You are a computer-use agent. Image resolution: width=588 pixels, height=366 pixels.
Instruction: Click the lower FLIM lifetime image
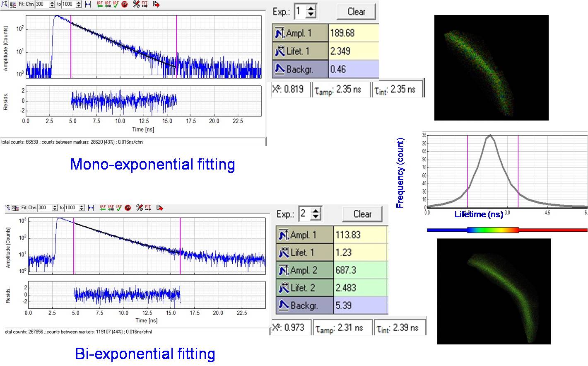pyautogui.click(x=494, y=291)
